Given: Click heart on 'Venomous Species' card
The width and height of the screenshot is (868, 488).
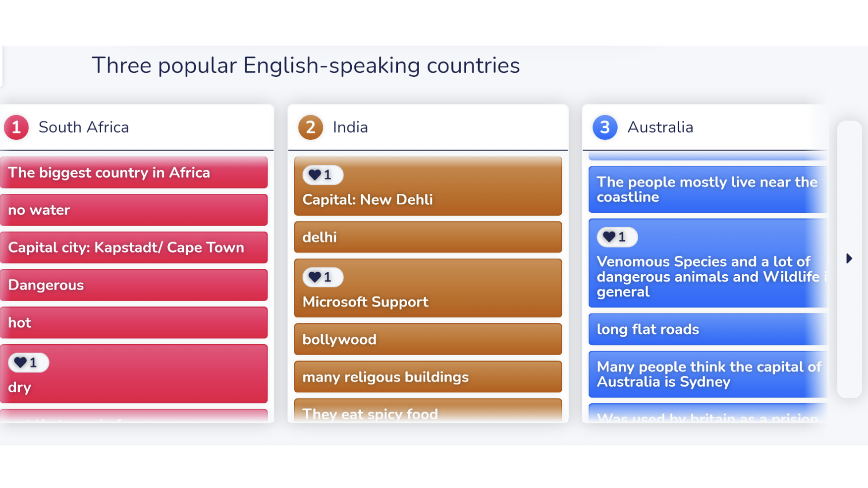Looking at the screenshot, I should 616,237.
